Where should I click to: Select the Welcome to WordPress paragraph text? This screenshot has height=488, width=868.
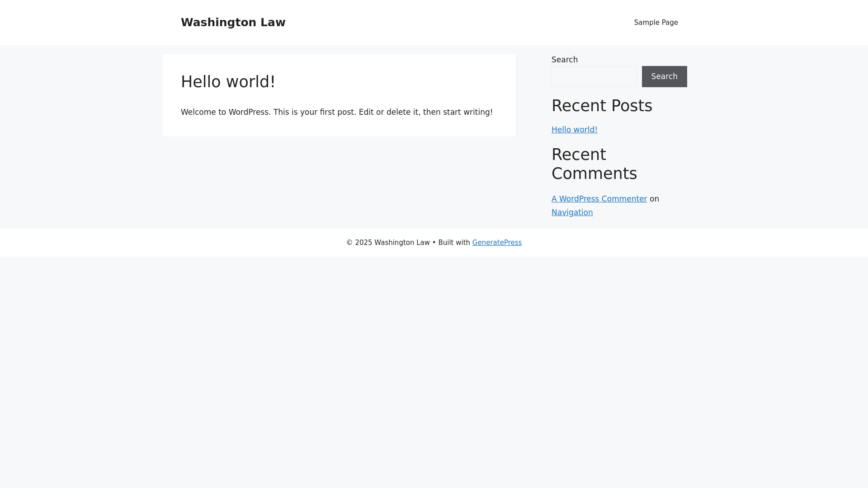coord(336,112)
